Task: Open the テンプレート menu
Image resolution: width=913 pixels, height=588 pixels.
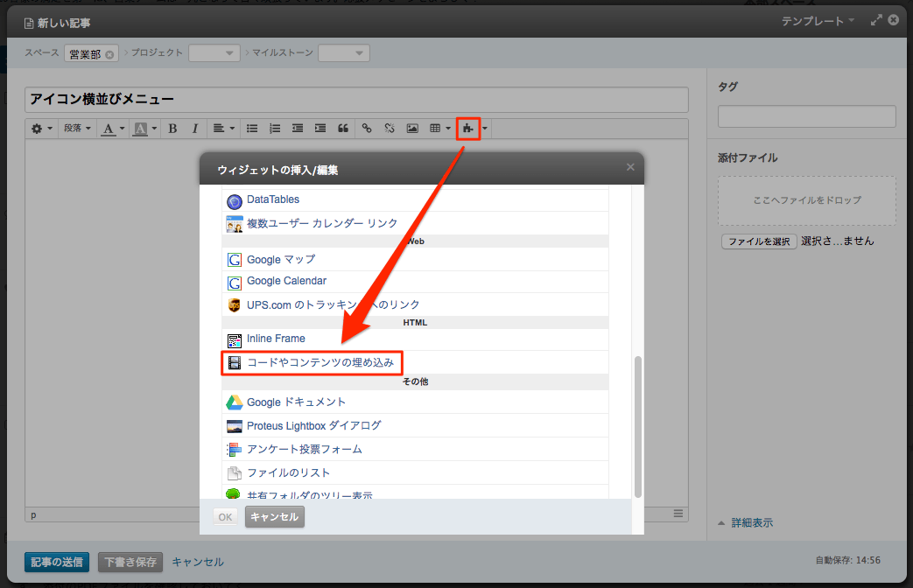Action: pyautogui.click(x=819, y=21)
